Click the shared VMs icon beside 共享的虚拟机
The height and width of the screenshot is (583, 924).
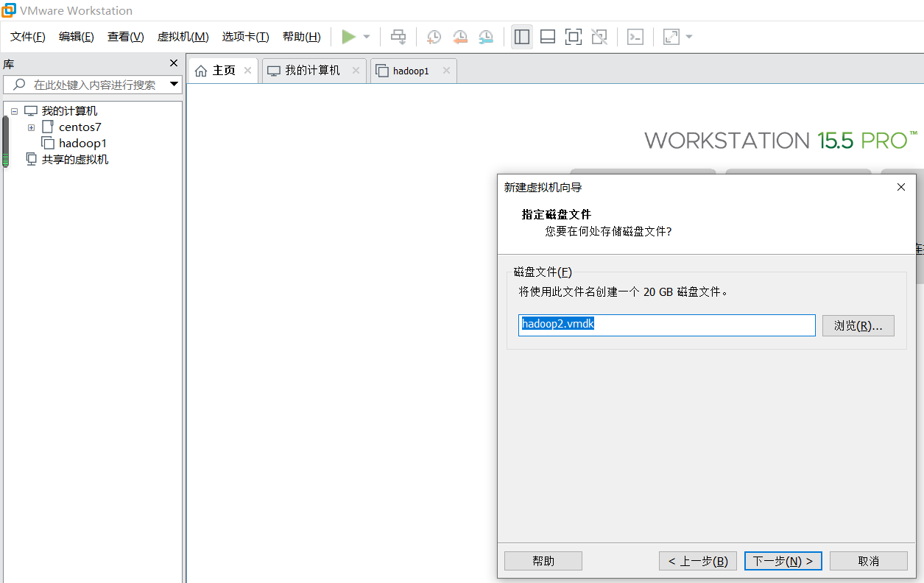pos(31,159)
